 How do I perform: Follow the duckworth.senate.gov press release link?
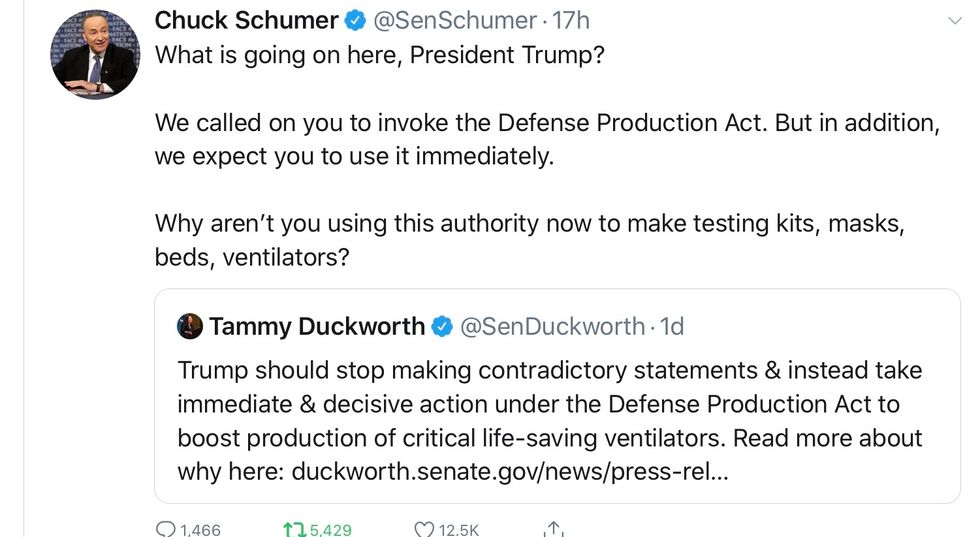(510, 470)
